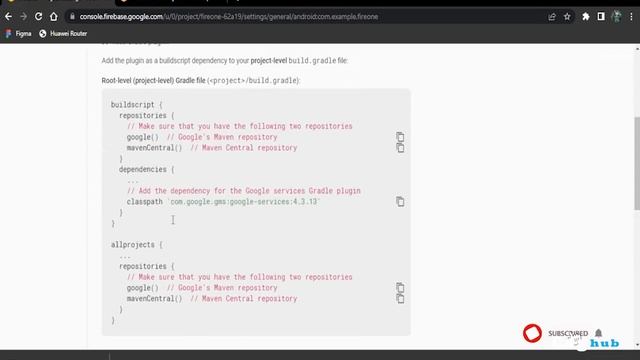
Task: Click the 'allprojects {' code line
Action: 137,245
